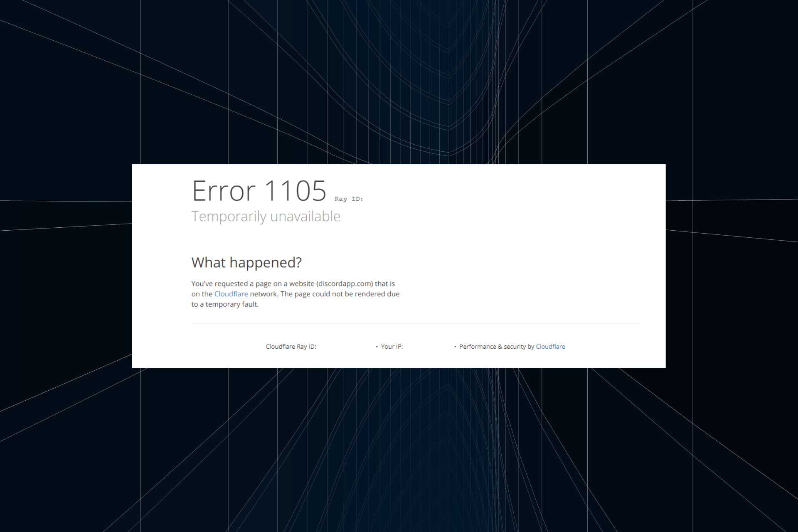The image size is (798, 532).
Task: Click the horizontal divider above the footer
Action: point(415,323)
